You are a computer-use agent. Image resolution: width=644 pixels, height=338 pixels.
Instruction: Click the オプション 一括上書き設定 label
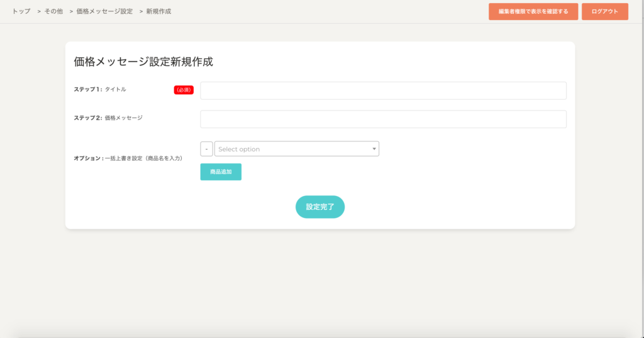click(128, 158)
